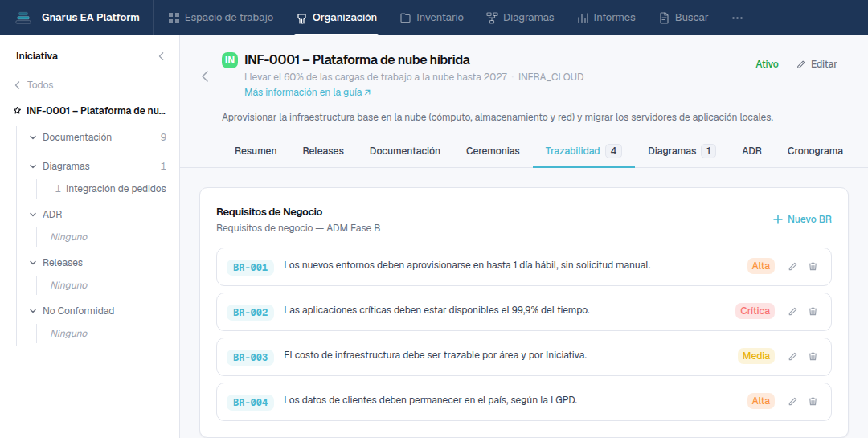Switch to the Documentación tab
The height and width of the screenshot is (438, 868).
point(404,150)
